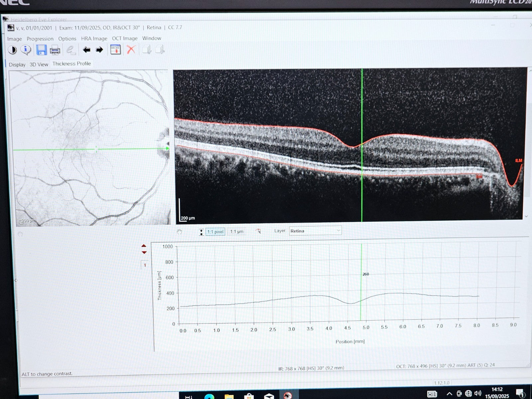Click the export images icon on the toolbar

click(x=147, y=49)
